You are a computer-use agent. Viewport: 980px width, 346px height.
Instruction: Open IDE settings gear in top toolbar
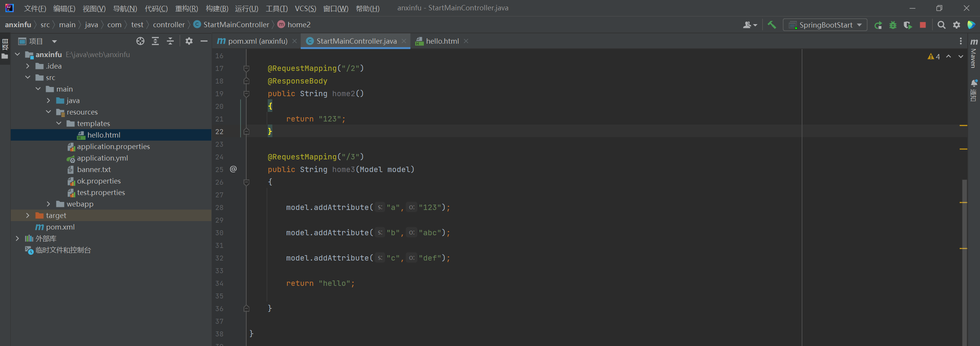[957, 25]
